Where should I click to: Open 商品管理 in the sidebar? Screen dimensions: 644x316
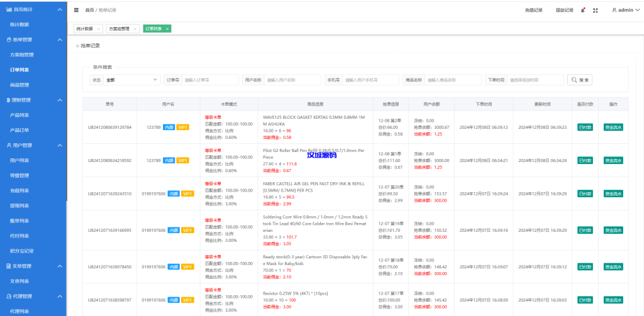pyautogui.click(x=19, y=85)
